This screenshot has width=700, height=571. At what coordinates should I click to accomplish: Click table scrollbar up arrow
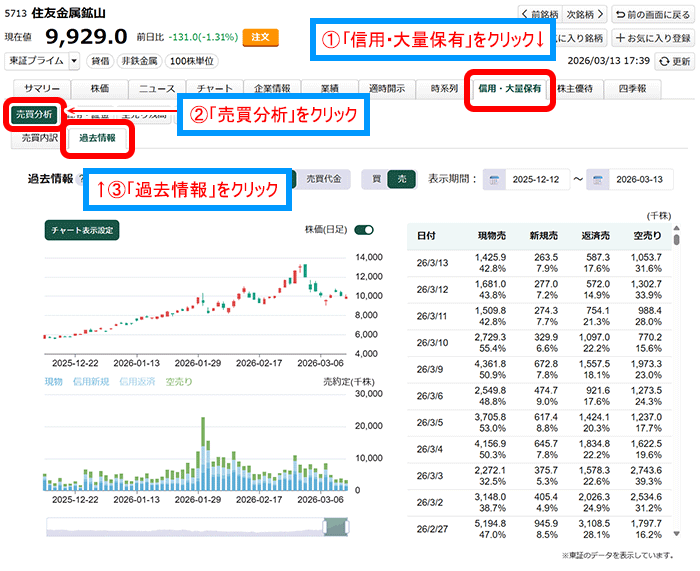pyautogui.click(x=677, y=228)
